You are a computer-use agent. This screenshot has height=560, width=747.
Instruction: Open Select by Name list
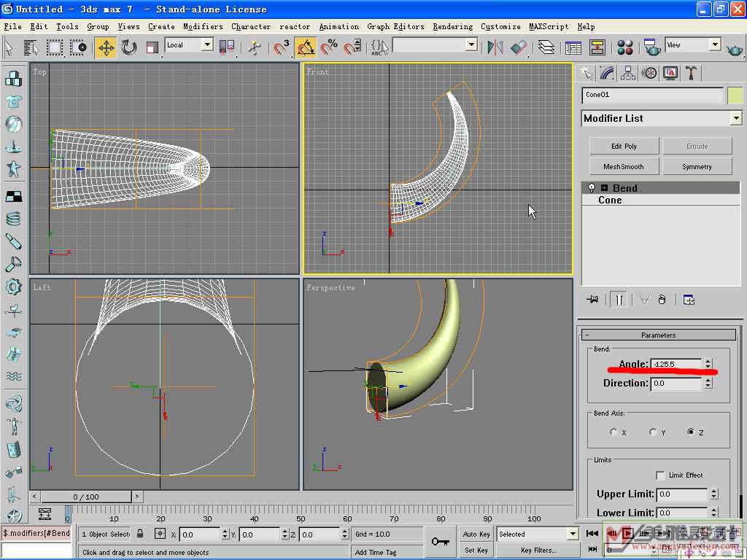pyautogui.click(x=31, y=47)
